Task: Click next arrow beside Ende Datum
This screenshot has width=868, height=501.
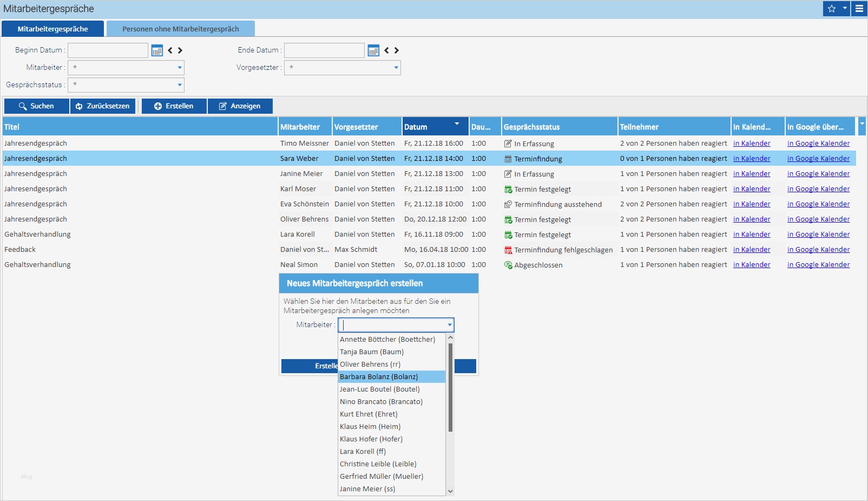Action: click(x=397, y=50)
